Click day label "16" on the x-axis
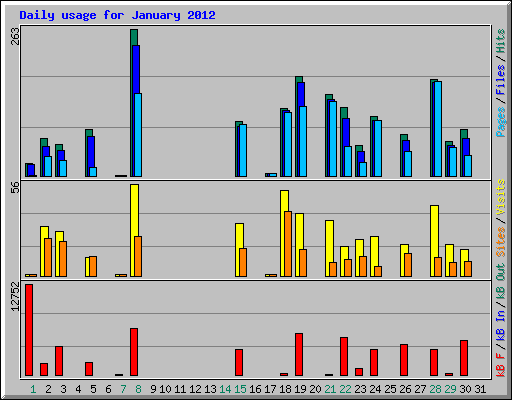Viewport: 512px width, 400px height. pos(255,389)
